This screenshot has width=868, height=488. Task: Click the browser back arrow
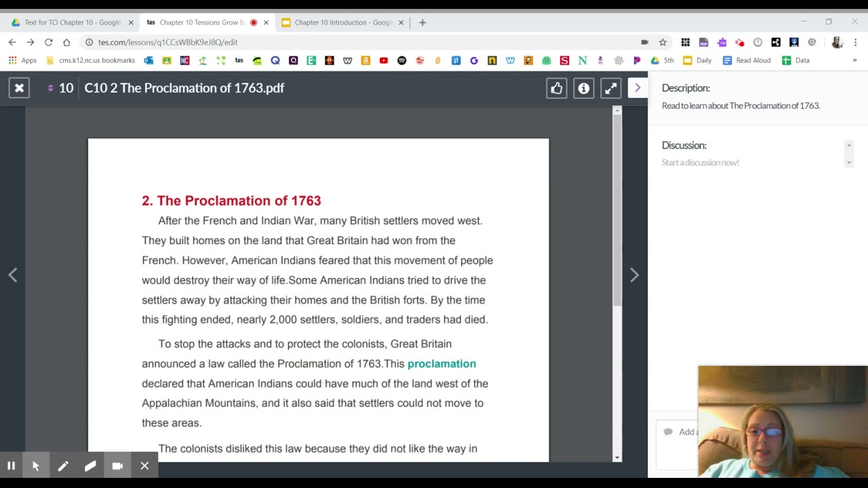12,42
